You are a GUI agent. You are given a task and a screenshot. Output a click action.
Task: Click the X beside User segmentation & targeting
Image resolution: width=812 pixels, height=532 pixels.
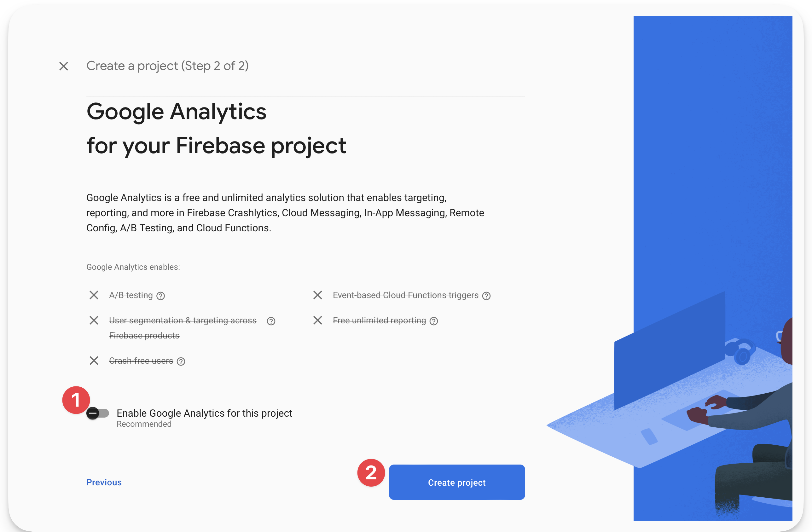click(x=94, y=320)
